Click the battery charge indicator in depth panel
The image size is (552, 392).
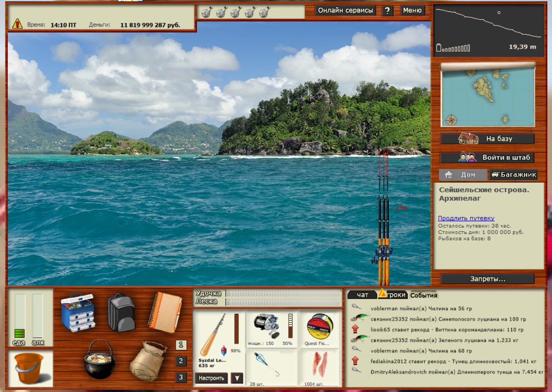coord(453,48)
